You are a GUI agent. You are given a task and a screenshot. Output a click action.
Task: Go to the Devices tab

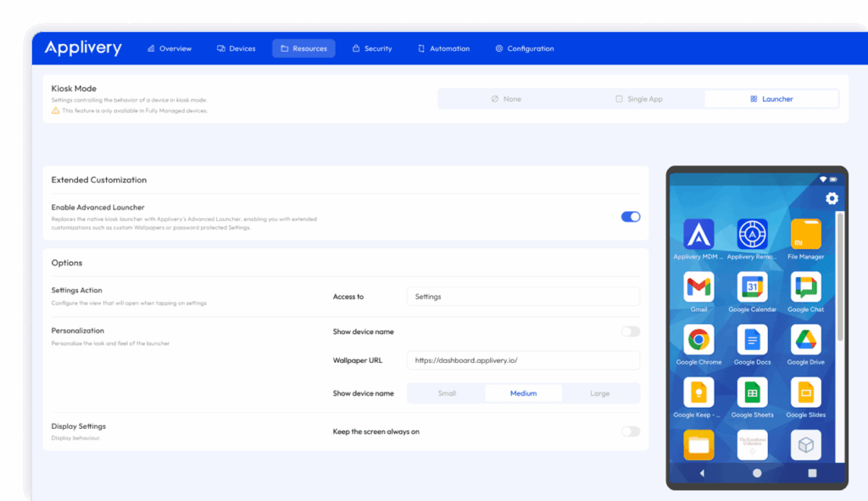click(236, 48)
